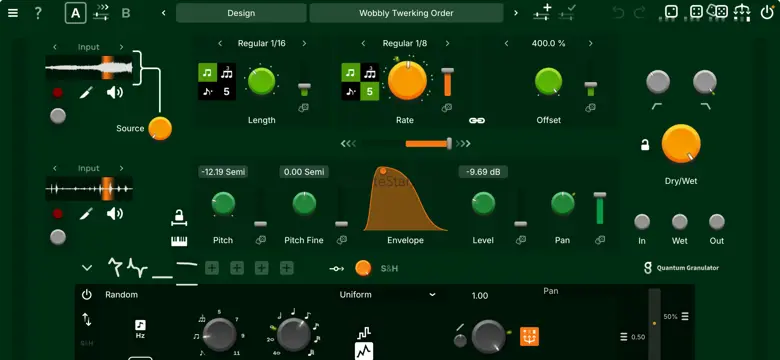Screen dimensions: 780x360
Task: Select the smooth random waveform icon
Action: (364, 352)
